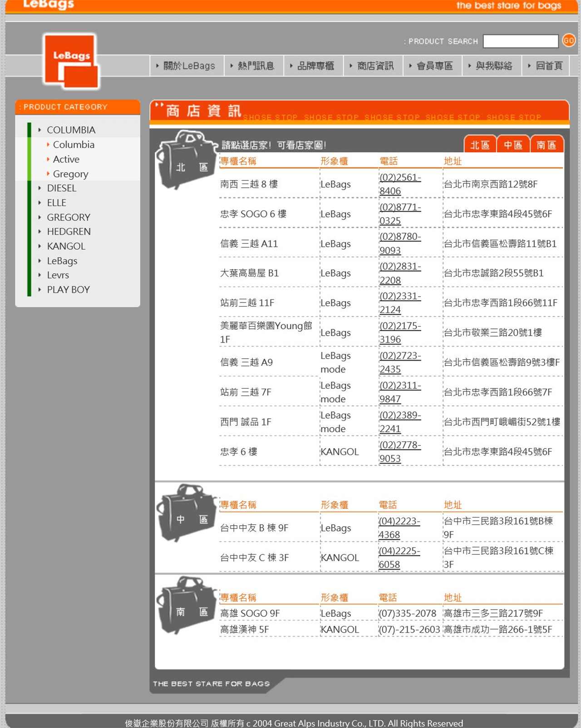Viewport: 581px width, 728px height.
Task: Expand the ELLE category
Action: 56,203
